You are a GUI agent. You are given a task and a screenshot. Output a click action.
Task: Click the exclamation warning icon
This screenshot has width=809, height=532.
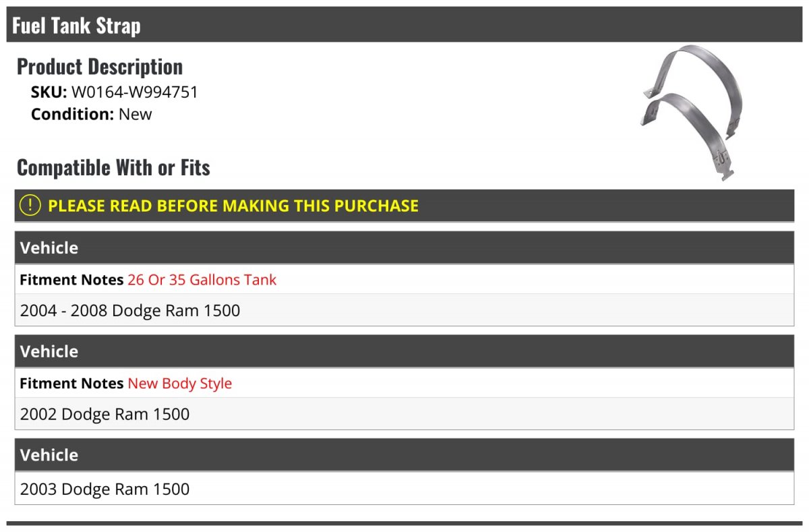pyautogui.click(x=30, y=206)
